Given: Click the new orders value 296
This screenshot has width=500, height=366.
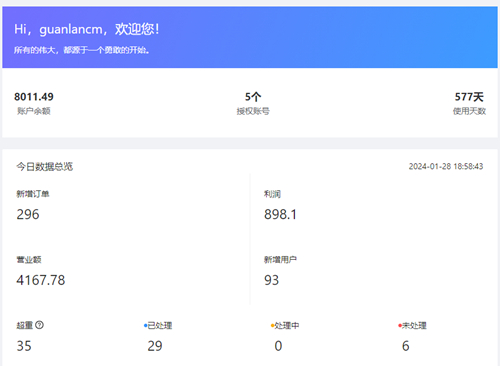Looking at the screenshot, I should coord(28,214).
